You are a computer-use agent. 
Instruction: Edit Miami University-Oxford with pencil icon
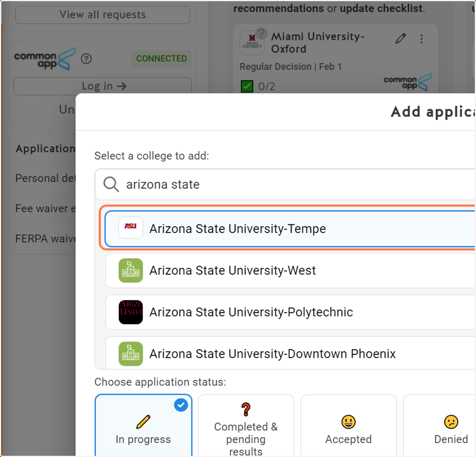point(401,39)
